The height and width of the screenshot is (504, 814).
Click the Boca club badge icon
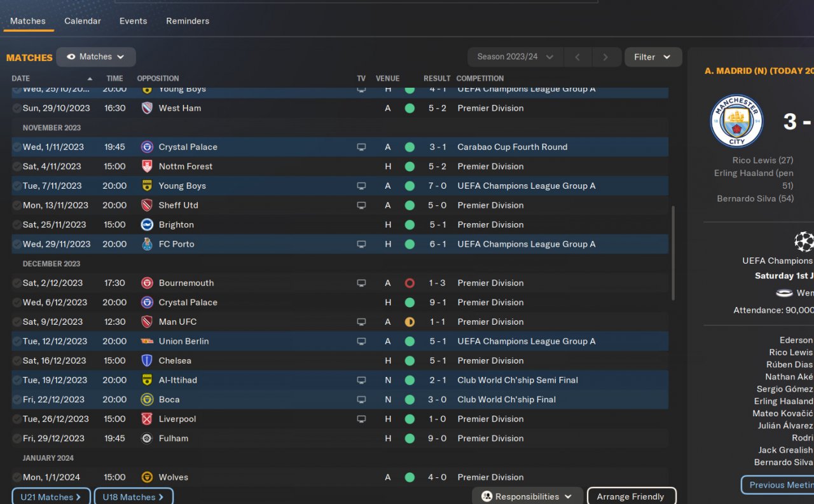147,400
